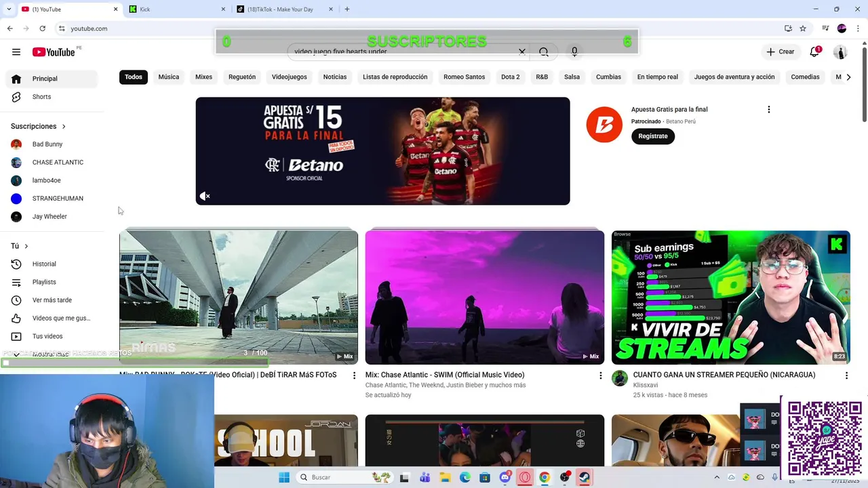The height and width of the screenshot is (488, 868).
Task: Select the Dota 2 filter chip
Action: point(511,77)
